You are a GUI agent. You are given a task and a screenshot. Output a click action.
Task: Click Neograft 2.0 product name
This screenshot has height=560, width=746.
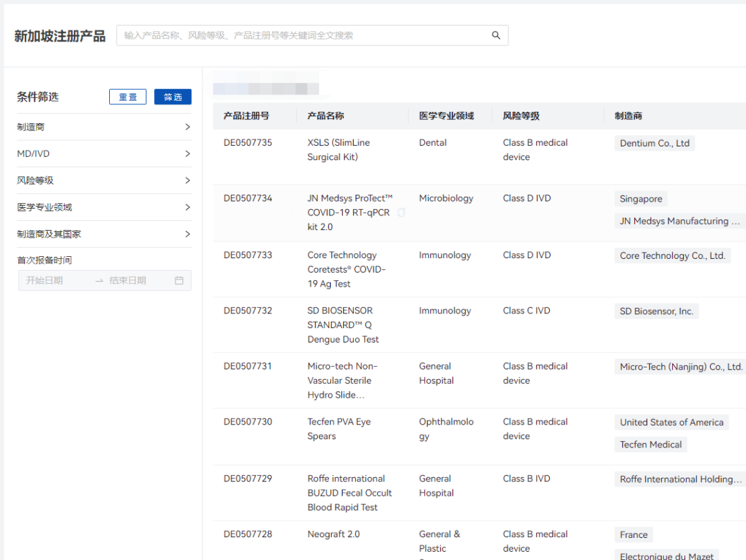coord(334,534)
